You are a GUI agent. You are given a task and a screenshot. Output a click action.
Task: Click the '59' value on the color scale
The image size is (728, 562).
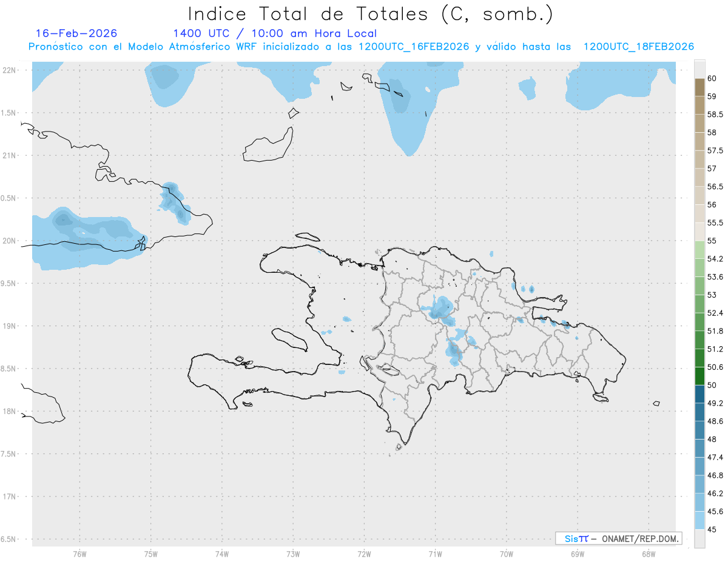(712, 96)
